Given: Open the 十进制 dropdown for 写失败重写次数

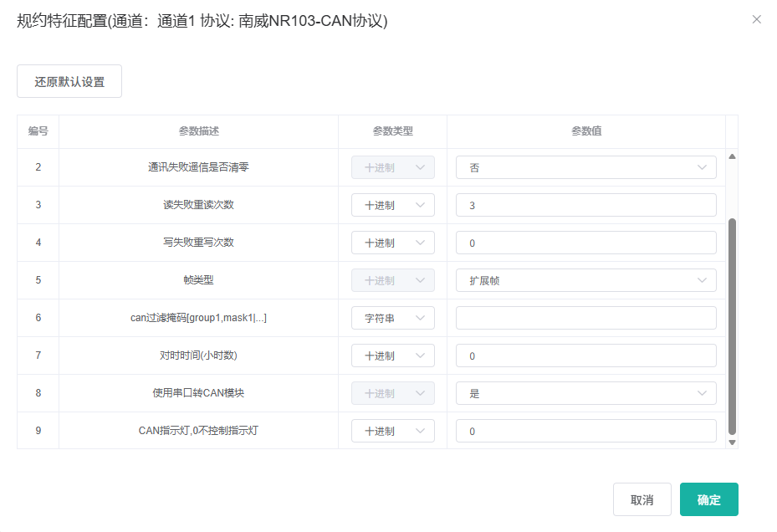Looking at the screenshot, I should tap(392, 243).
